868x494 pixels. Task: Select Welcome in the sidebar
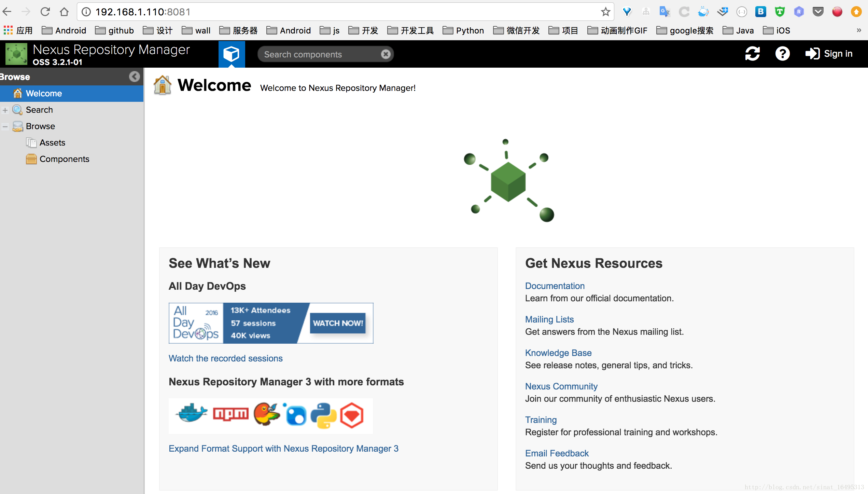(x=72, y=93)
